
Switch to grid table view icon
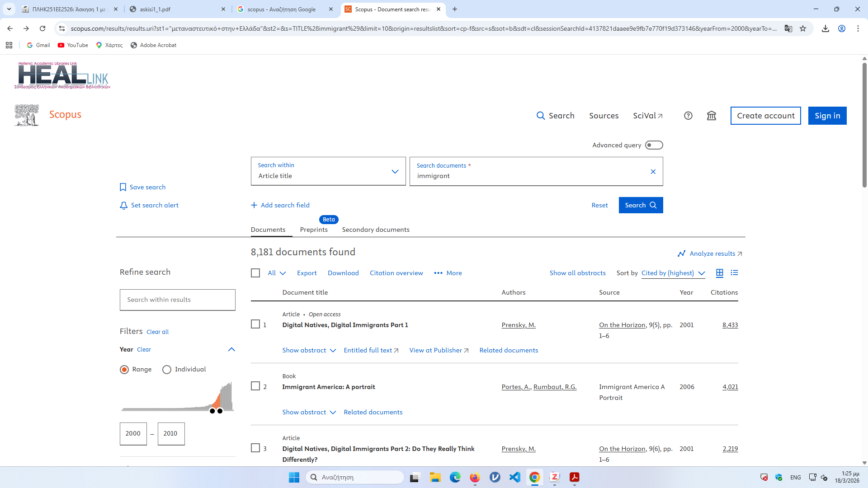point(720,273)
